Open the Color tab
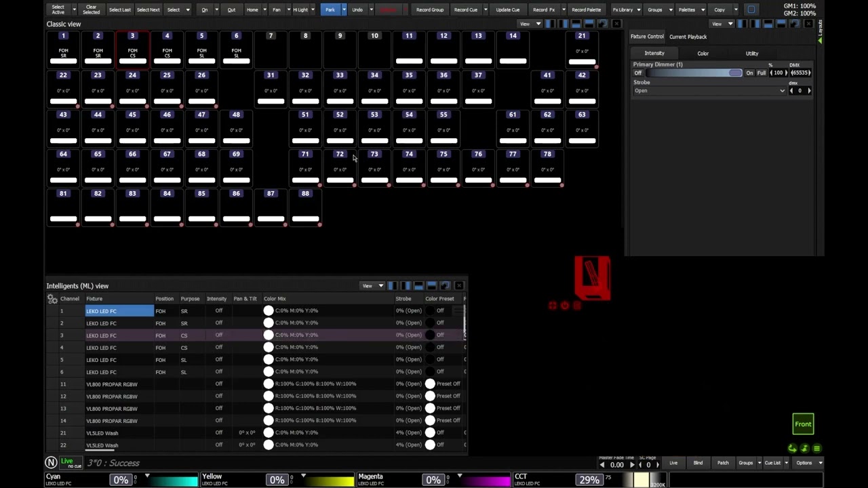This screenshot has height=488, width=868. pyautogui.click(x=703, y=53)
